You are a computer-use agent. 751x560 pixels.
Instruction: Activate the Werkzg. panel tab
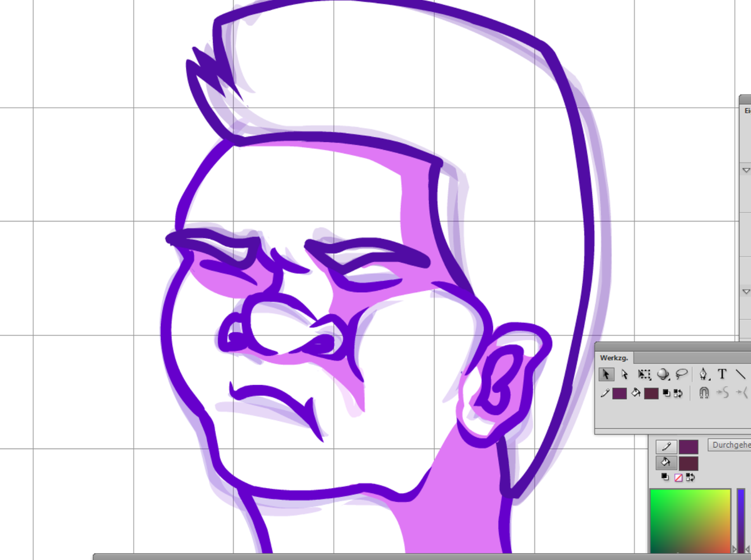[x=614, y=358]
